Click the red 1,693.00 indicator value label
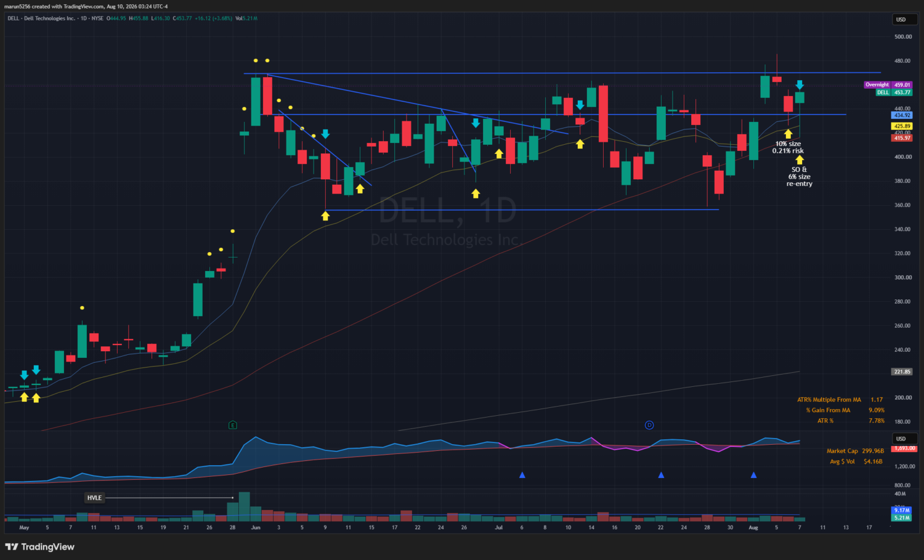Viewport: 924px width, 560px height. point(905,448)
